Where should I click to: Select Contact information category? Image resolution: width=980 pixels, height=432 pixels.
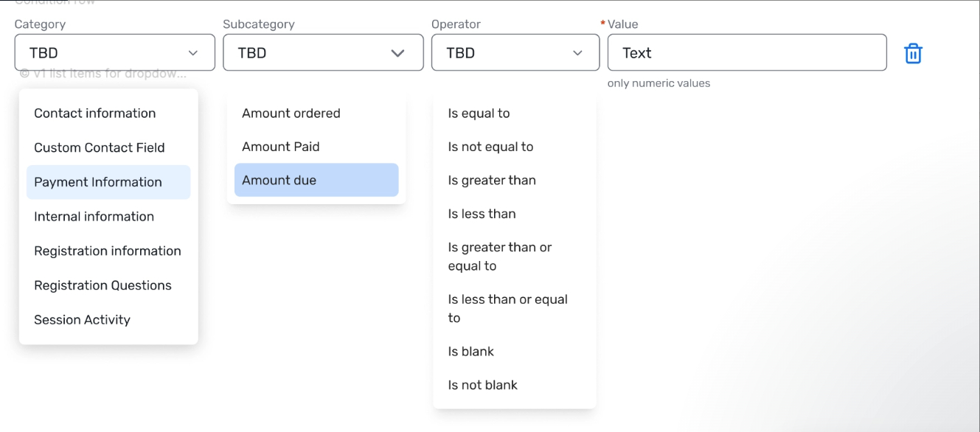(x=95, y=114)
